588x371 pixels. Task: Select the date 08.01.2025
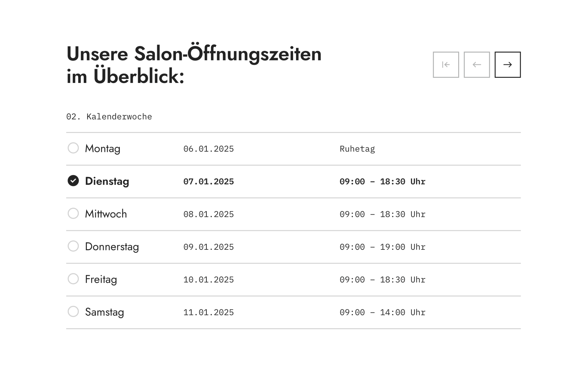[209, 214]
